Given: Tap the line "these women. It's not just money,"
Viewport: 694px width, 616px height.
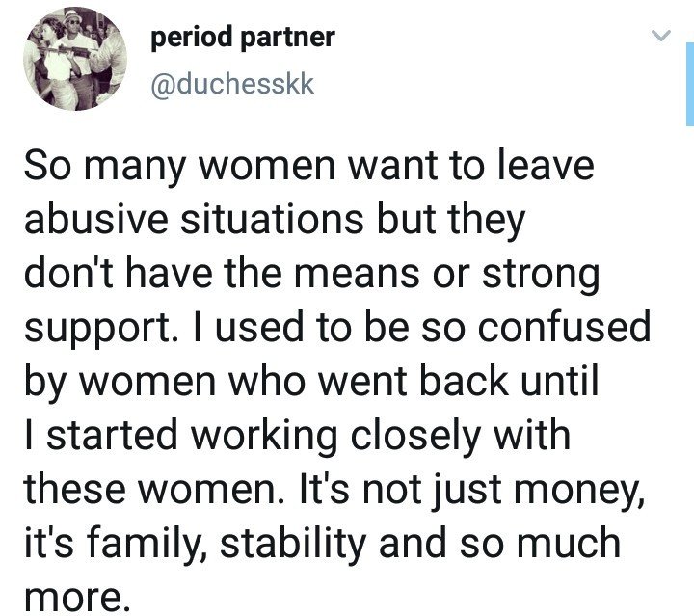Looking at the screenshot, I should coord(334,490).
